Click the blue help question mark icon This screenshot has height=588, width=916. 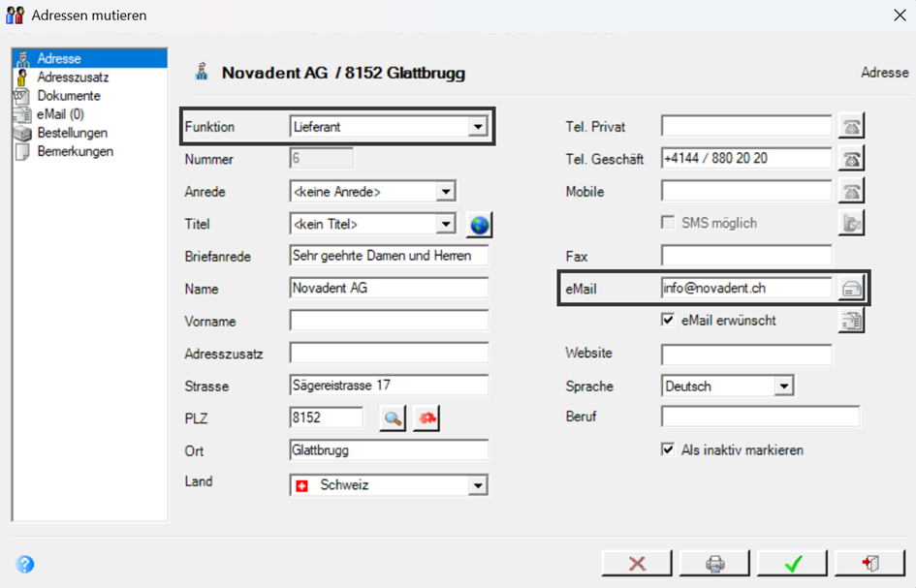[x=25, y=564]
